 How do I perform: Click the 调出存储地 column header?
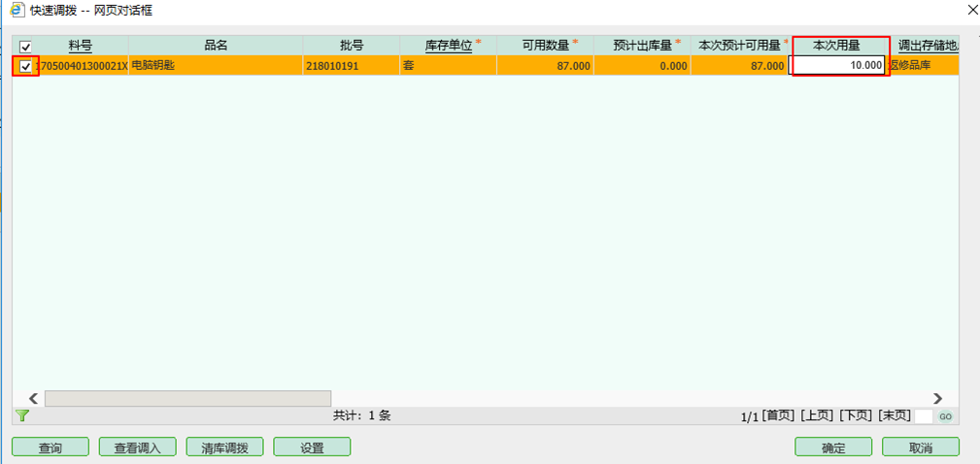click(x=926, y=46)
